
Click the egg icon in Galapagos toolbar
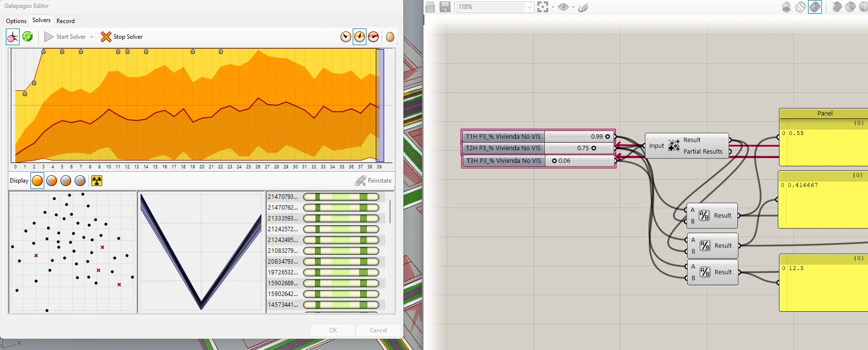point(390,37)
